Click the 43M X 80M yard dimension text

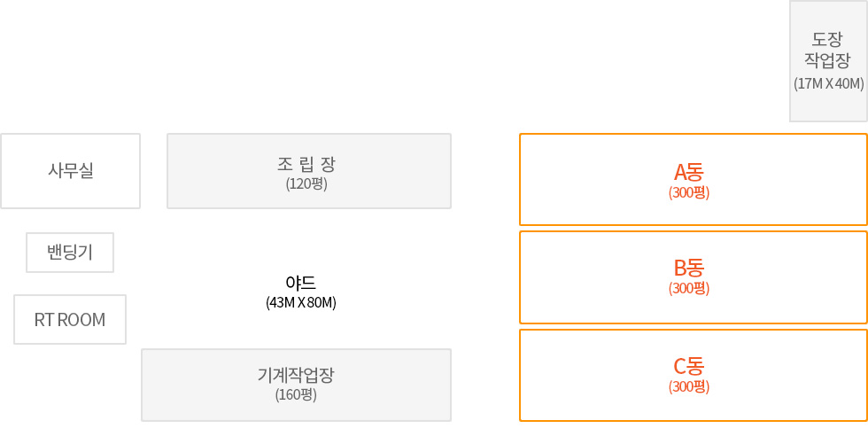301,303
